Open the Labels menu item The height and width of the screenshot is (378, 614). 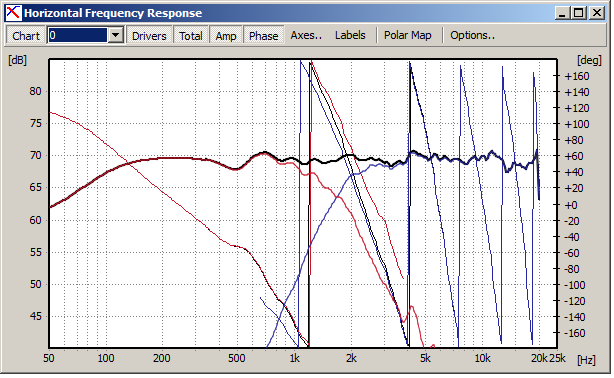pyautogui.click(x=350, y=35)
